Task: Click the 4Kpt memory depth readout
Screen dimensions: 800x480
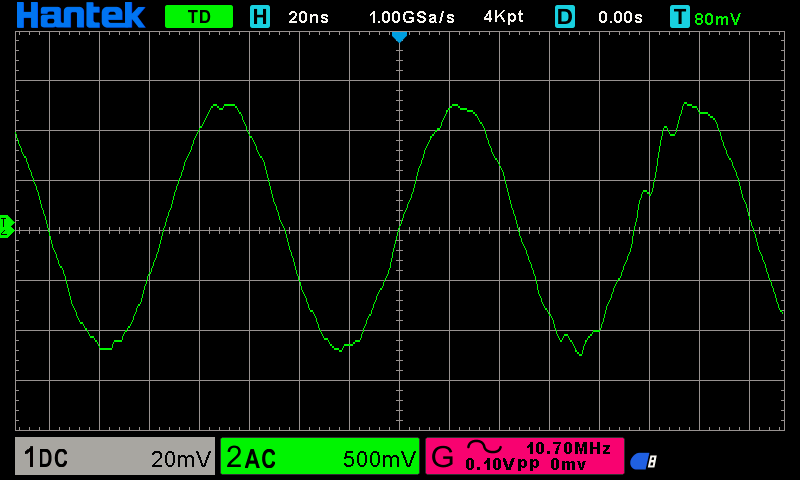Action: coord(503,17)
